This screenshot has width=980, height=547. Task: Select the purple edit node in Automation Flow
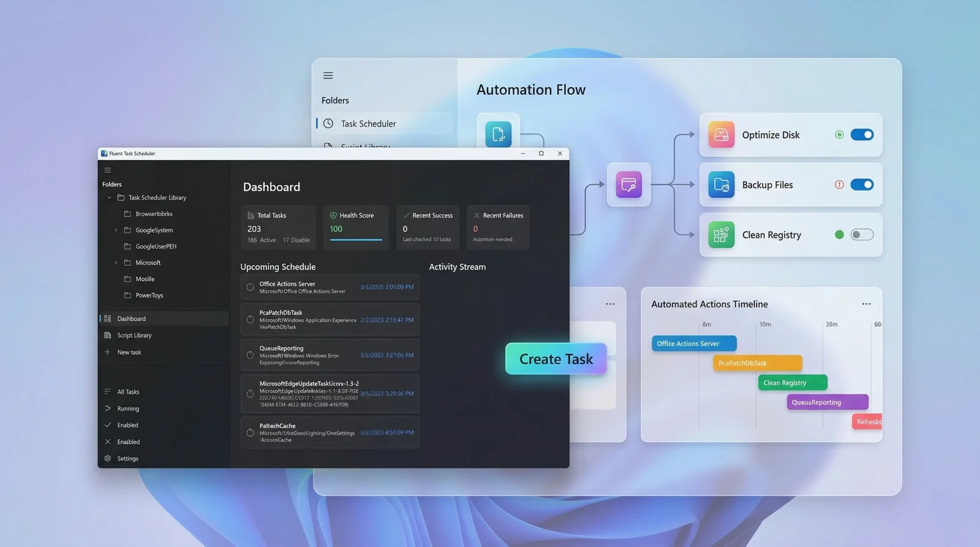pos(628,184)
